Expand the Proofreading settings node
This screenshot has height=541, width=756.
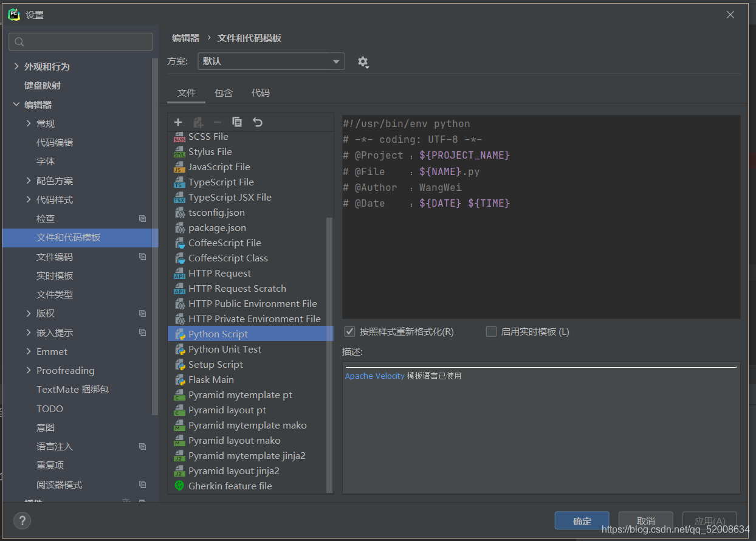coord(29,371)
